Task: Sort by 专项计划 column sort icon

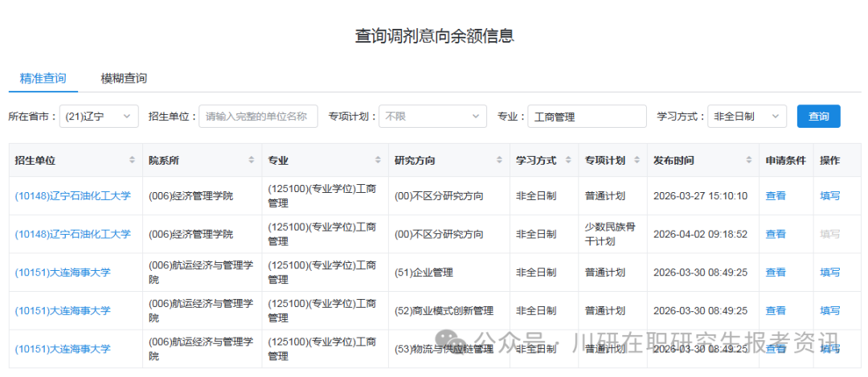Action: click(637, 160)
